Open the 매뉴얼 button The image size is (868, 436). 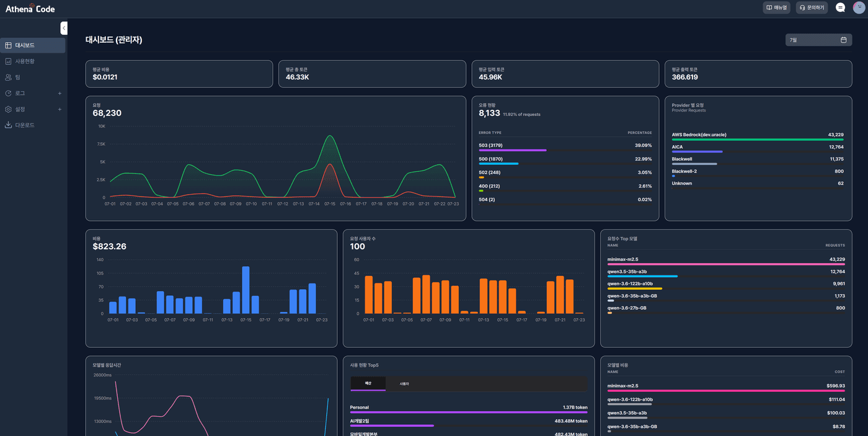click(x=776, y=7)
